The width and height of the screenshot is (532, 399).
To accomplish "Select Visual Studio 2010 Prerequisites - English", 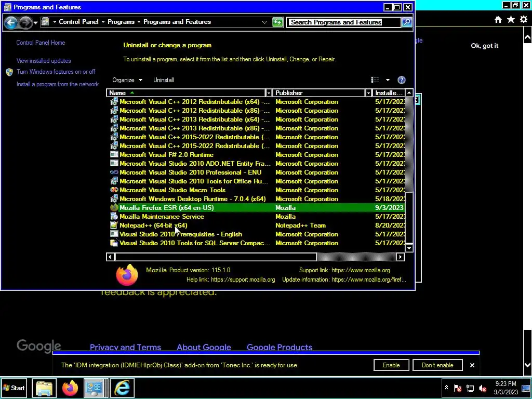I will 257,234.
